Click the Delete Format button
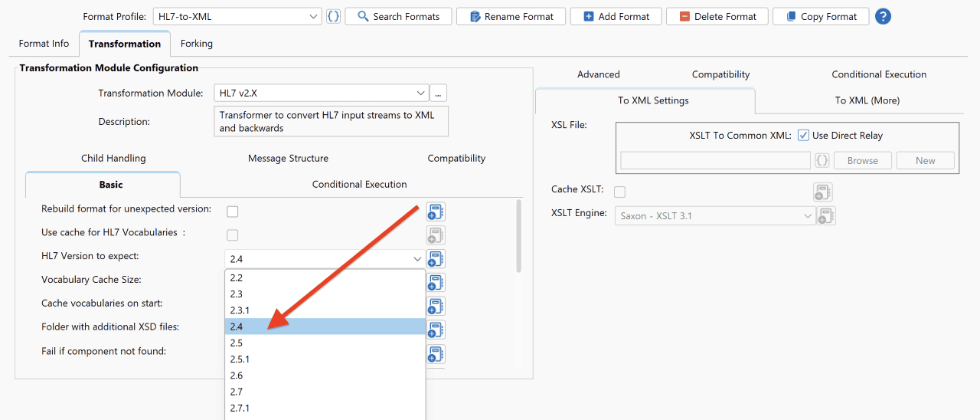The image size is (980, 420). (x=717, y=16)
